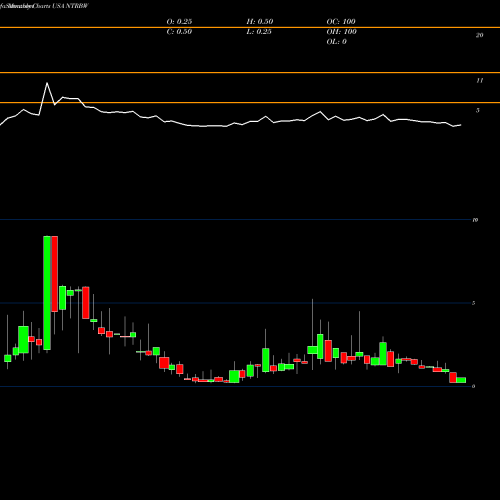Click the 'C: 0.50' close price label

[x=179, y=31]
